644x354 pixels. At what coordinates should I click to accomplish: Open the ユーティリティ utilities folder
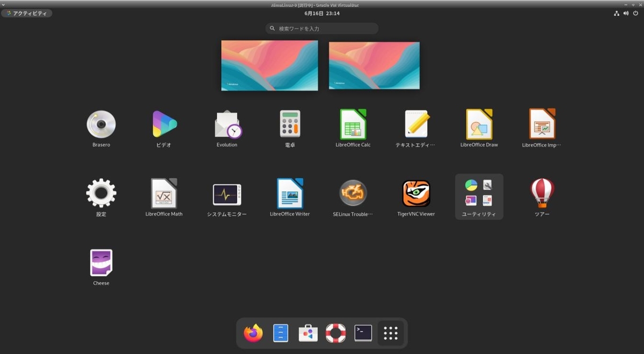pyautogui.click(x=479, y=196)
